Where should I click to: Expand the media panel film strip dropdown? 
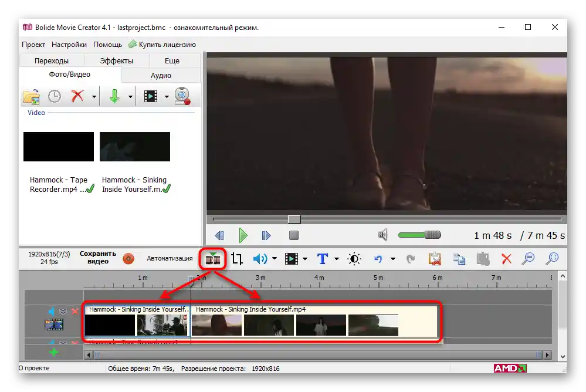click(x=167, y=97)
